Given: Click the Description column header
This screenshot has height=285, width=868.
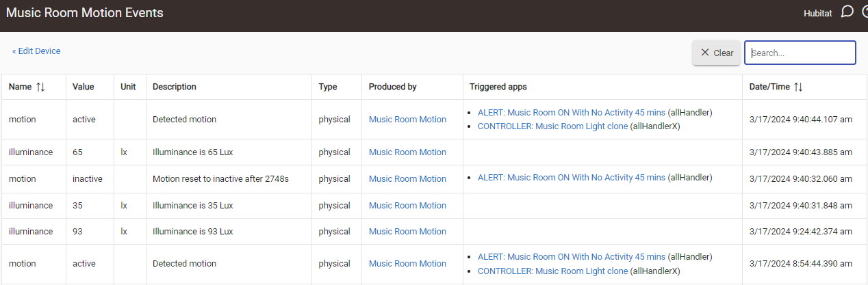Looking at the screenshot, I should click(x=175, y=87).
